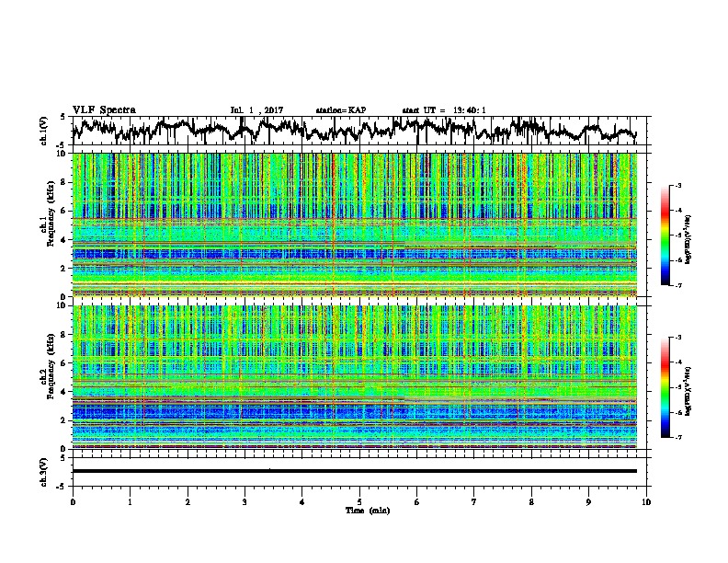Click the "start UT = 13:40:1" text
The width and height of the screenshot is (728, 563).
(444, 110)
